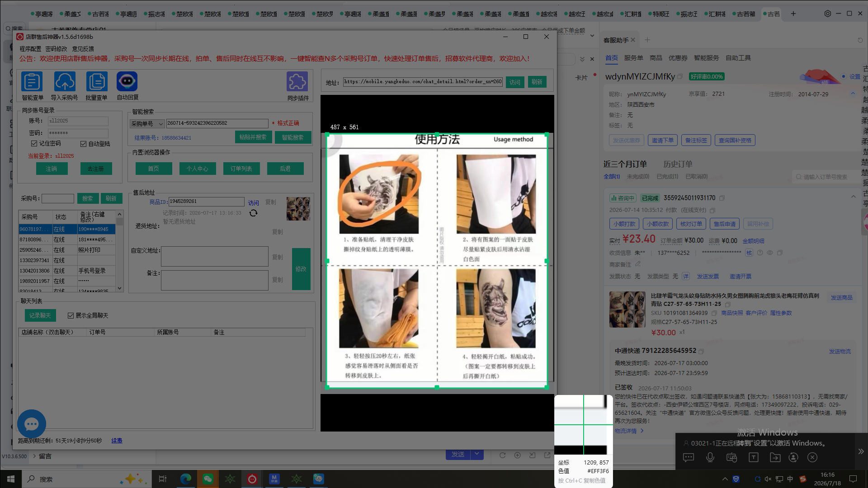Viewport: 868px width, 488px height.
Task: Click the 续费 renewal link
Action: 117,441
